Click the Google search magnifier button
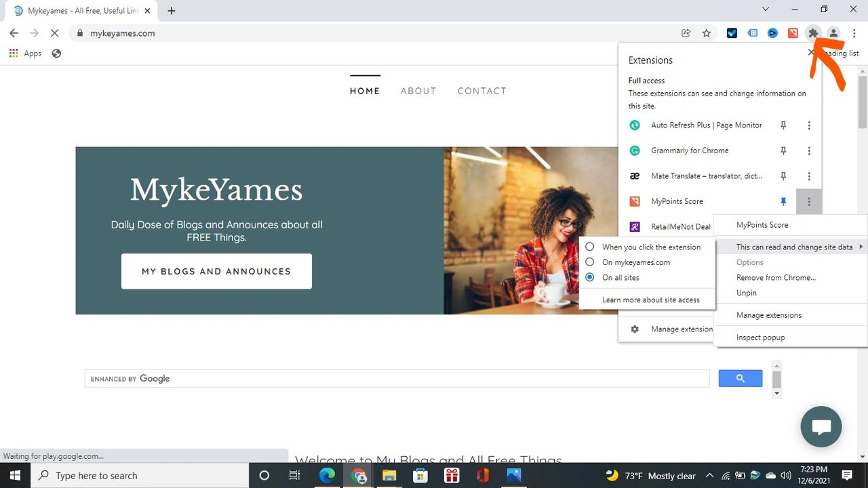Screen dimensions: 868x488 (x=740, y=378)
